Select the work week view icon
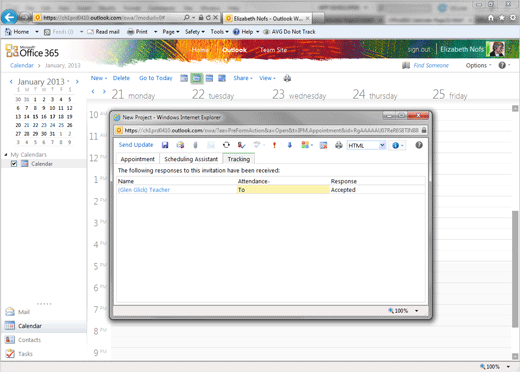This screenshot has width=520, height=372. (x=197, y=78)
